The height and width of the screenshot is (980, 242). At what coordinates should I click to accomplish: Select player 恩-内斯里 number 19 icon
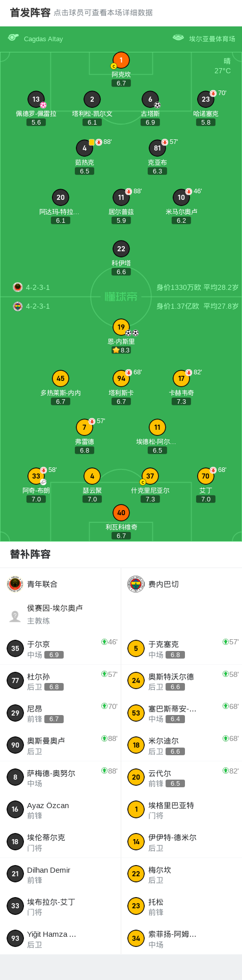[x=121, y=327]
